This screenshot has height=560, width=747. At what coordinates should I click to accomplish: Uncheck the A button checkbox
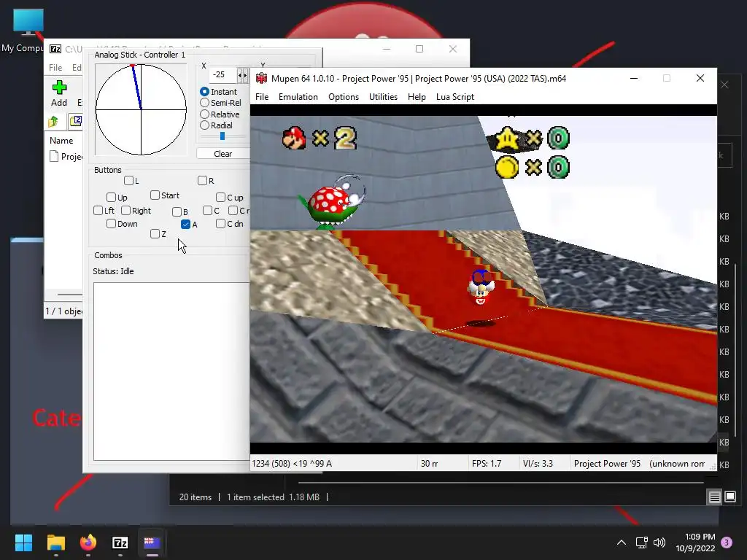[x=186, y=224]
